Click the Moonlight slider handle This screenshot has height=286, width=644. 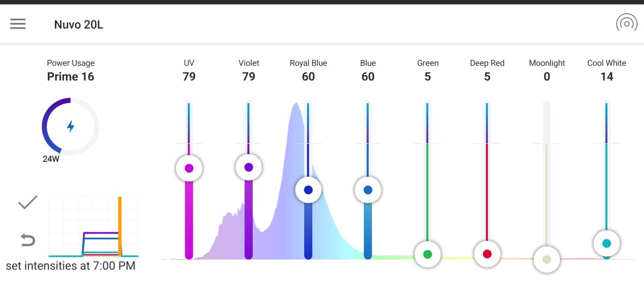tap(547, 260)
